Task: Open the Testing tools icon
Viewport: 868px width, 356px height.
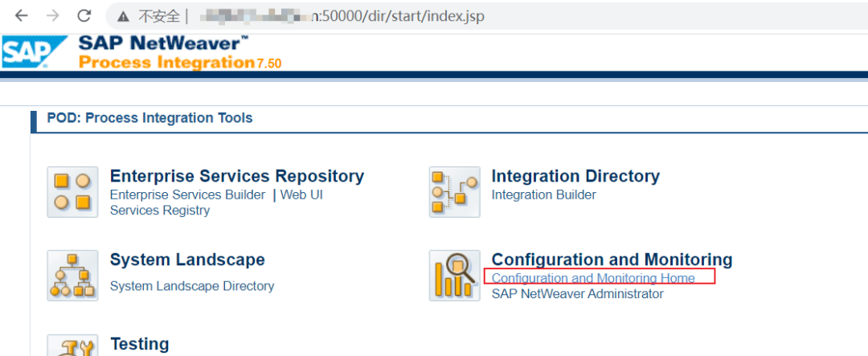Action: point(72,345)
